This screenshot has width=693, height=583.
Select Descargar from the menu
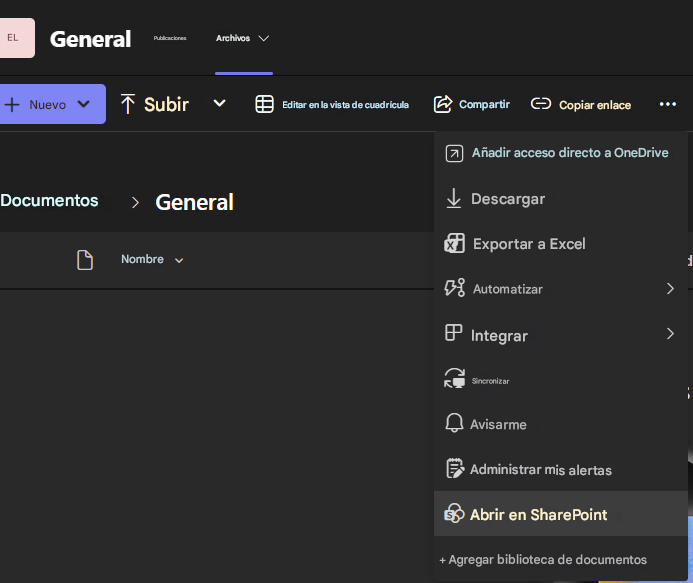click(x=560, y=198)
